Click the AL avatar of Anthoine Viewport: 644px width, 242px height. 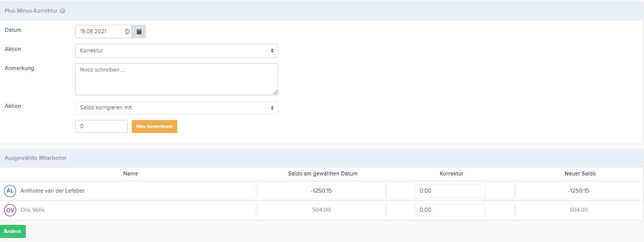pos(10,191)
